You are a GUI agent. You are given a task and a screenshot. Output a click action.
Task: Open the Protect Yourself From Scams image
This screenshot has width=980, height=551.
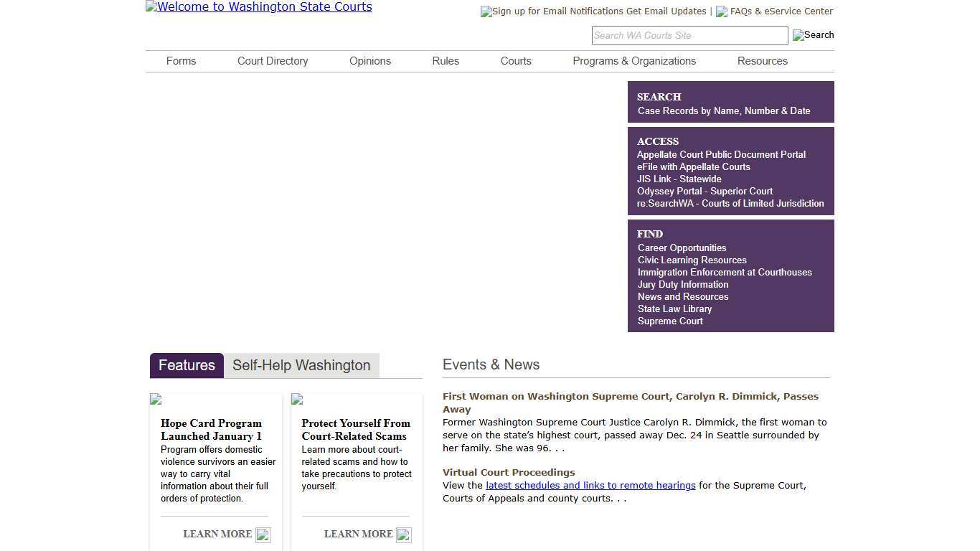[x=297, y=400]
